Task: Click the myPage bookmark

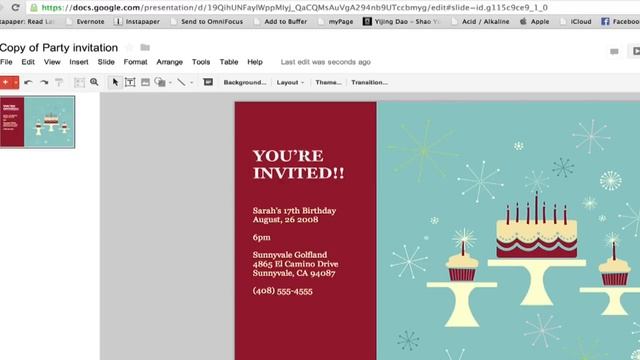Action: 336,22
